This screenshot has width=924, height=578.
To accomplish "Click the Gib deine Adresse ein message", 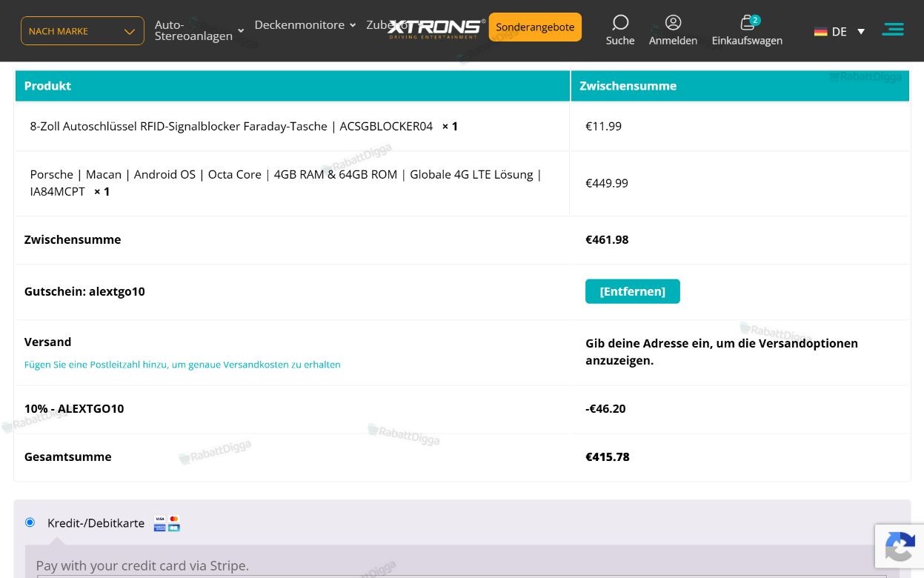I will pyautogui.click(x=722, y=352).
